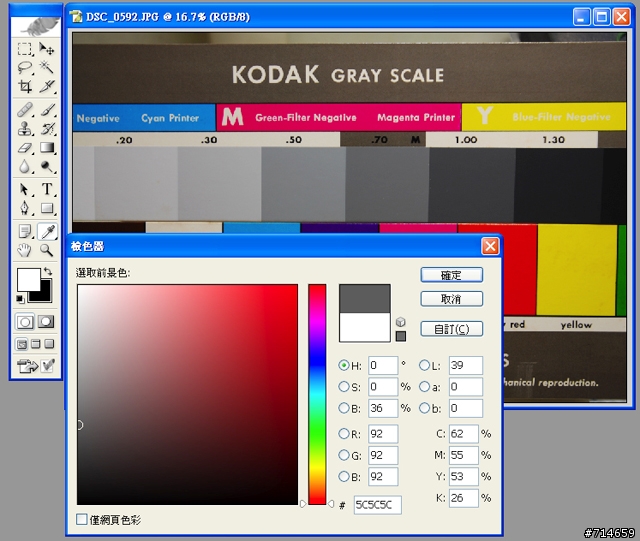
Task: Click the web-safe color cube warning icon
Action: coord(401,322)
